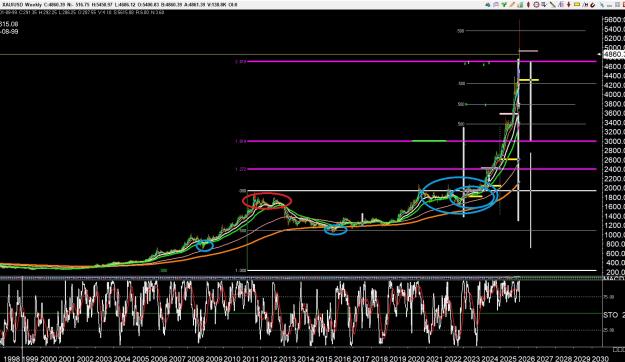625x362 pixels.
Task: Click the dark teal back-arrow toolbar icon
Action: pyautogui.click(x=488, y=5)
